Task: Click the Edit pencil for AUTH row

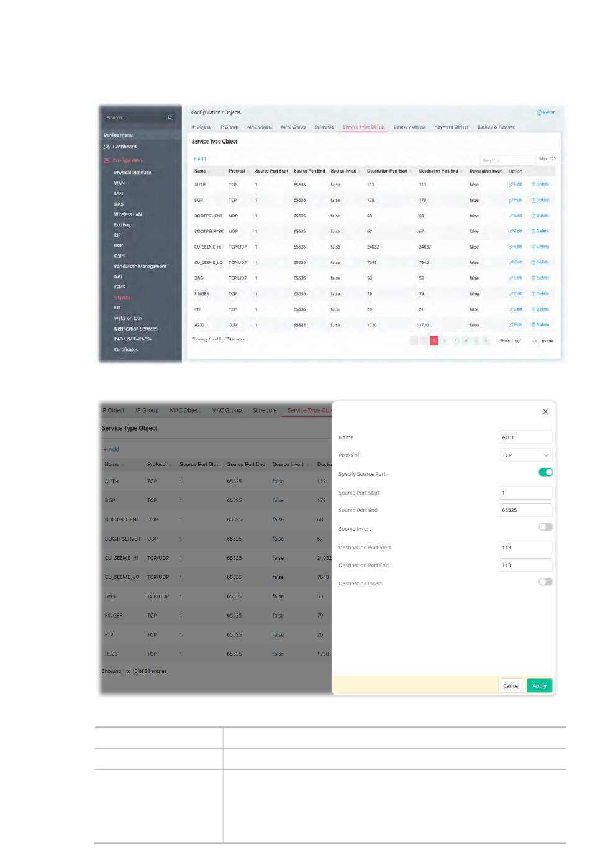Action: point(512,185)
